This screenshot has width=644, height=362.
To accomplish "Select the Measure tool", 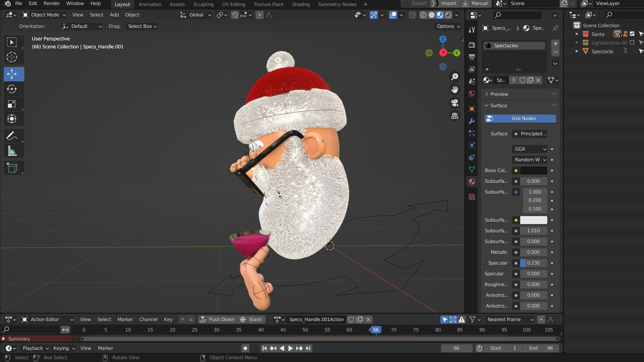I will click(12, 151).
